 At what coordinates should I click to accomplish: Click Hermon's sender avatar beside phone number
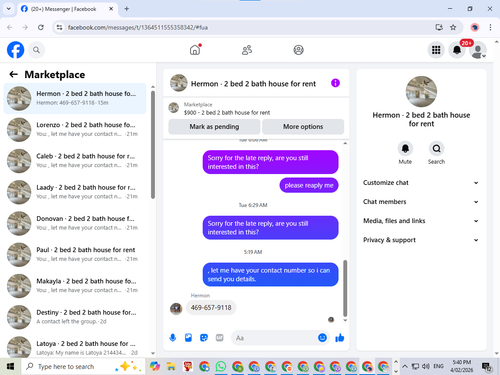click(176, 309)
